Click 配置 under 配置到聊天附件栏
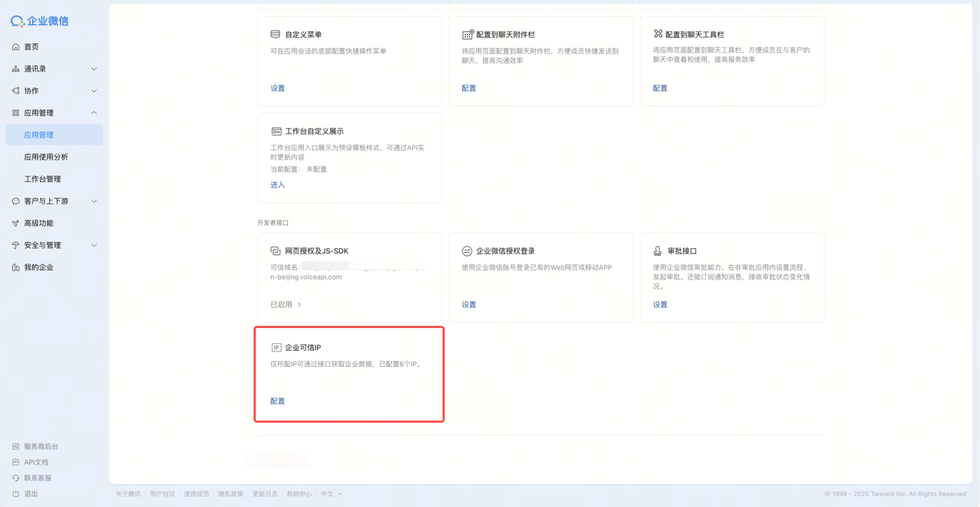 tap(469, 89)
